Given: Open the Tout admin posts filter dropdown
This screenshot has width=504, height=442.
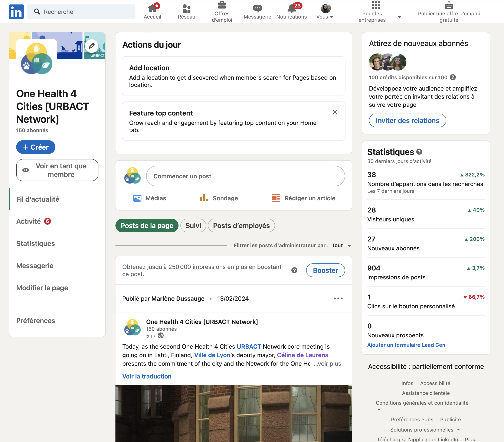Looking at the screenshot, I should pyautogui.click(x=341, y=246).
